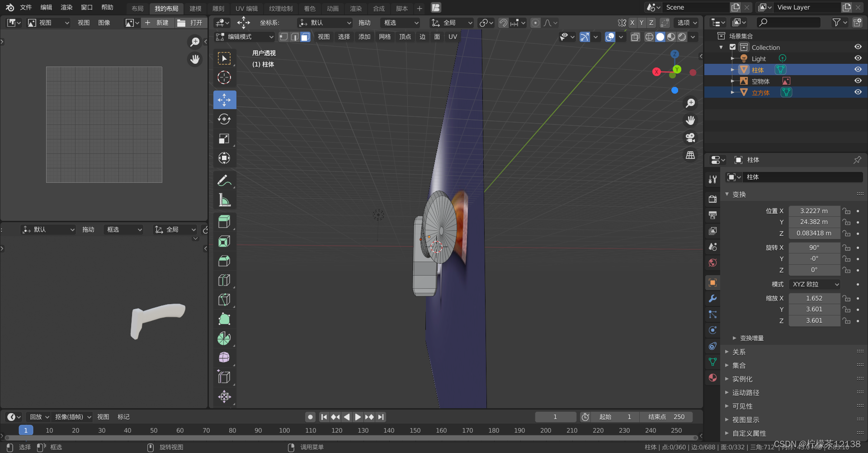Hide the 立方体 object in outliner

(858, 92)
